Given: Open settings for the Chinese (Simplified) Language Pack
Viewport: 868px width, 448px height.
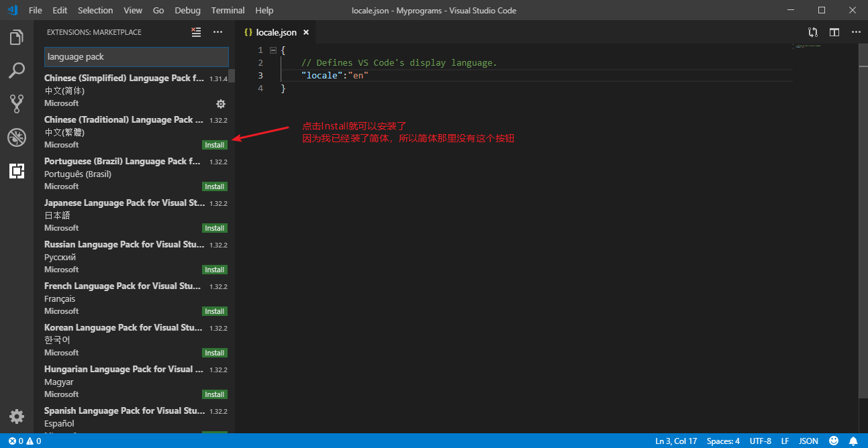Looking at the screenshot, I should (221, 104).
